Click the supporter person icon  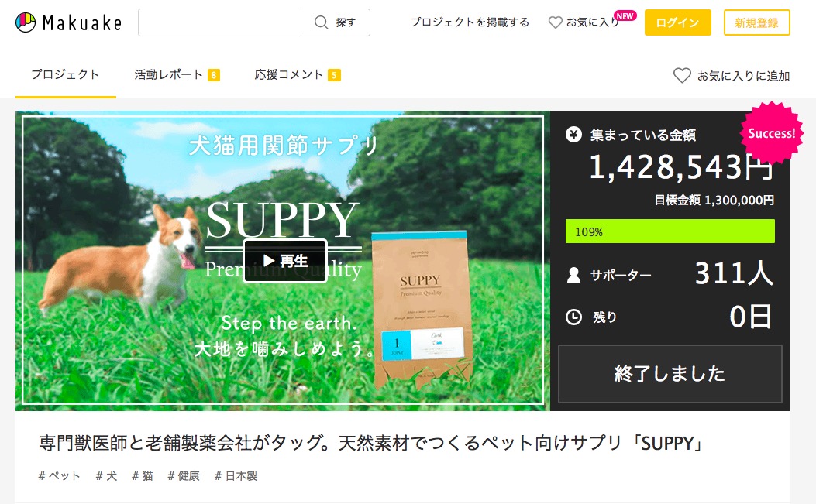[x=573, y=275]
